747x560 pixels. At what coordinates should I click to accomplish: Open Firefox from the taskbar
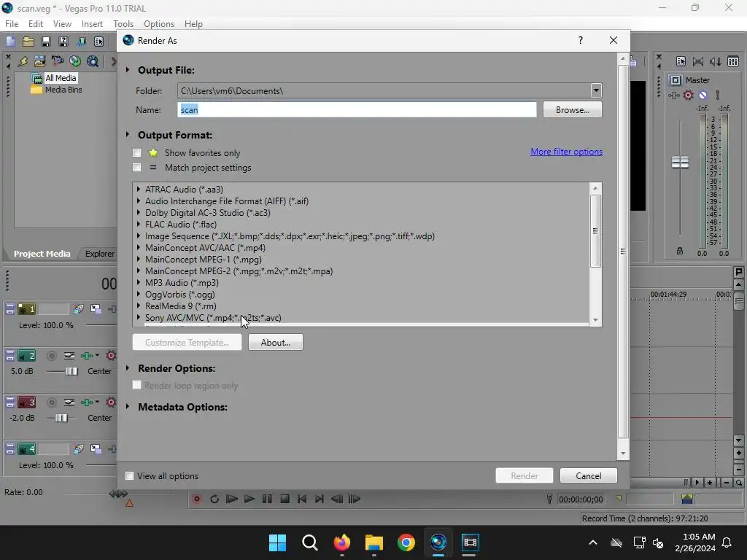pyautogui.click(x=341, y=542)
